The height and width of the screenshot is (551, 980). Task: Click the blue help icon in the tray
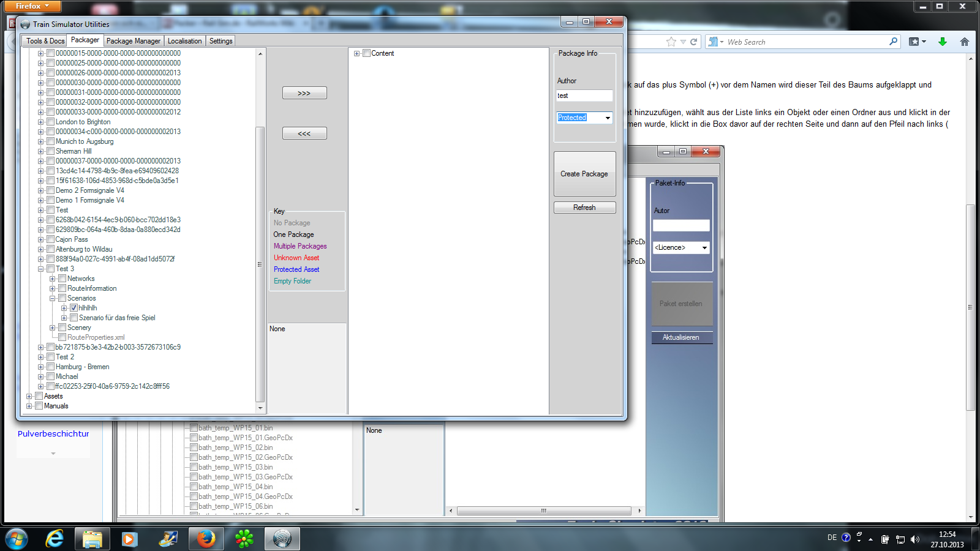click(x=846, y=538)
